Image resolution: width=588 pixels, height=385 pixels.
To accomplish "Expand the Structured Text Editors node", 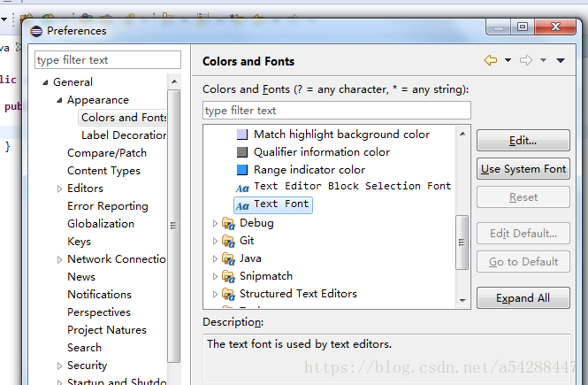I will point(215,294).
